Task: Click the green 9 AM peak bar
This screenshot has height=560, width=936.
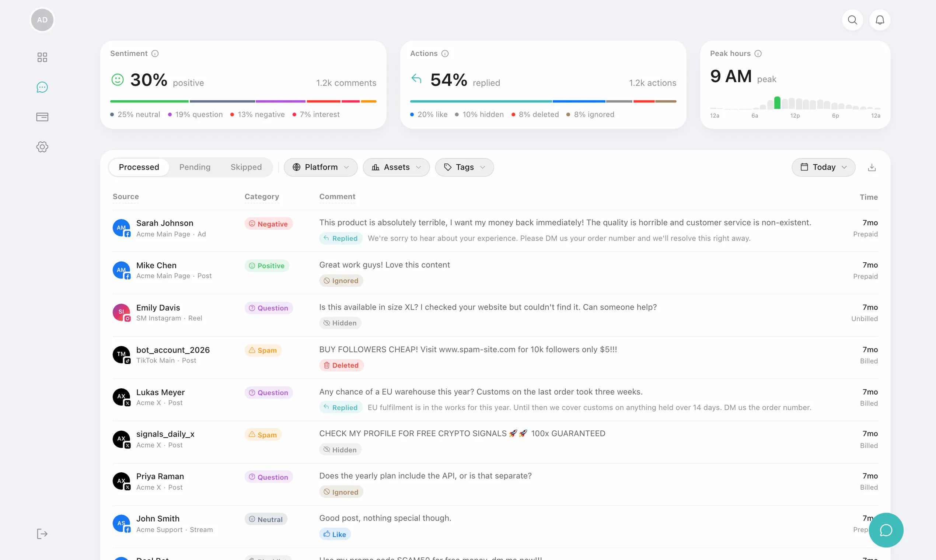Action: 777,103
